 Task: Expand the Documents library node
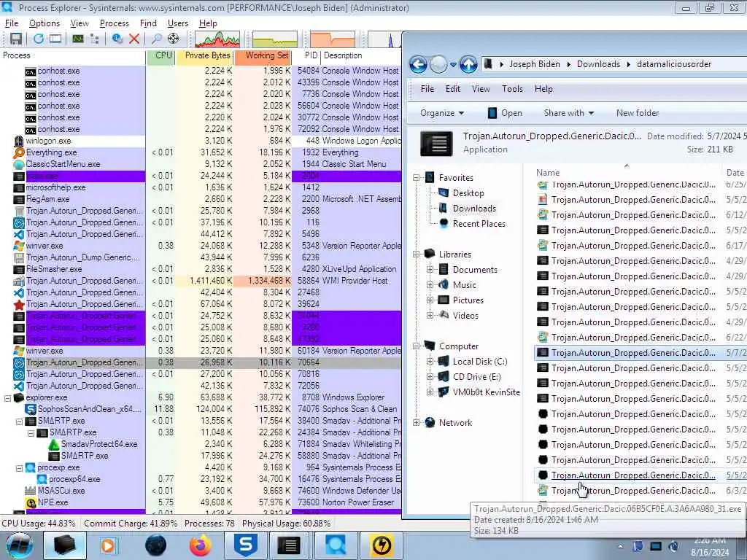[x=430, y=270]
